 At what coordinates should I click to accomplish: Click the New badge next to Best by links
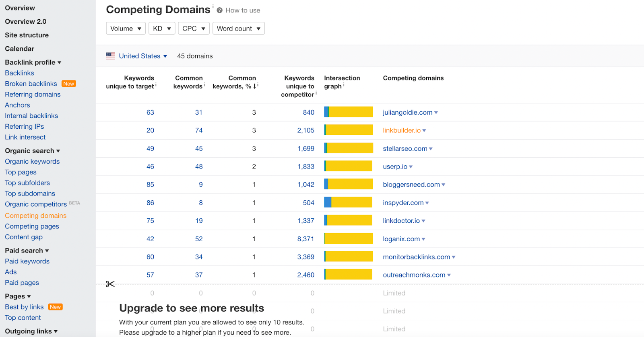point(56,307)
